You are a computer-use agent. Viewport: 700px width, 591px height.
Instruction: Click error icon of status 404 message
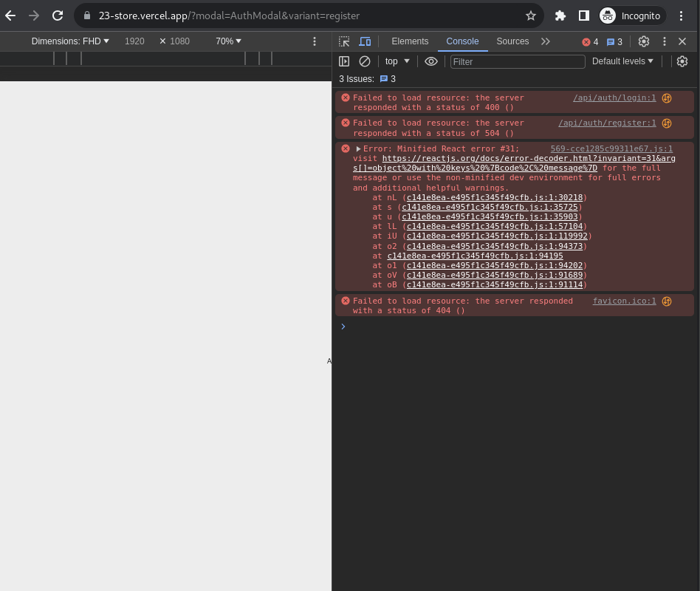coord(345,301)
